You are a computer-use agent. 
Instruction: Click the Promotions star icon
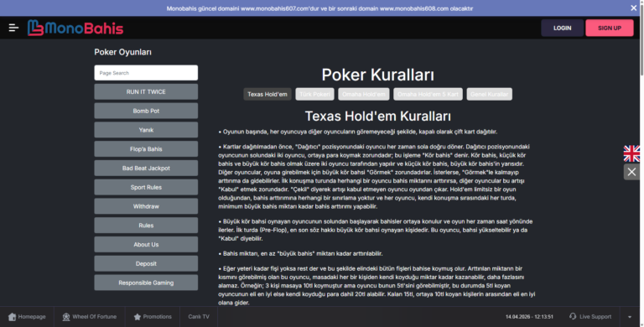(x=138, y=317)
